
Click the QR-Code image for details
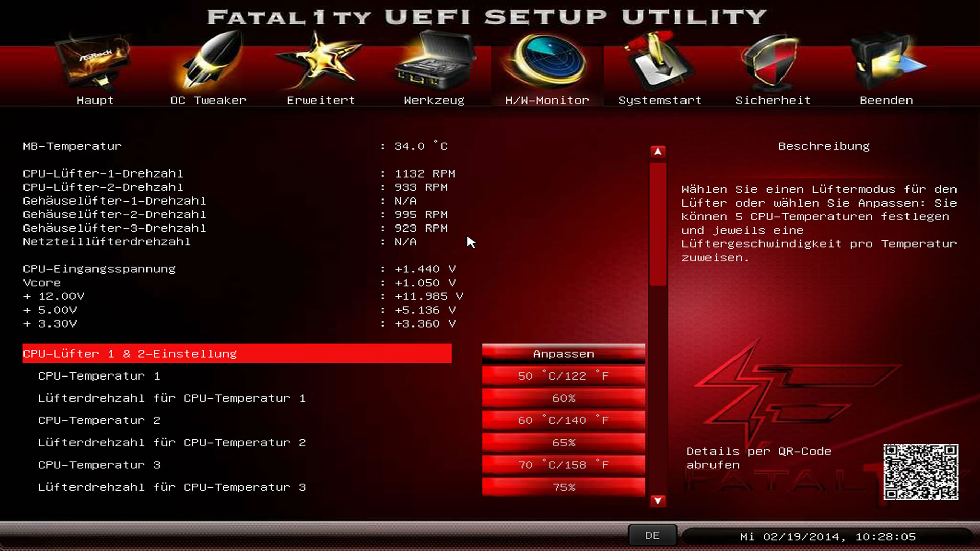click(x=920, y=472)
